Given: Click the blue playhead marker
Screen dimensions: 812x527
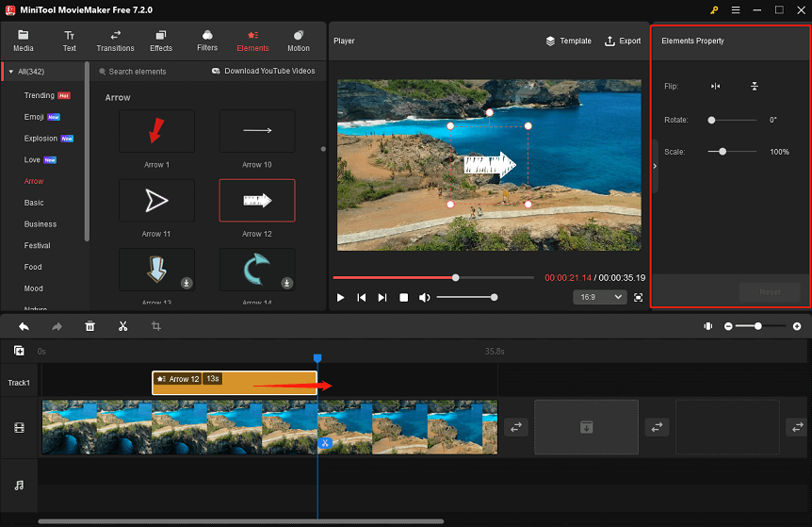Looking at the screenshot, I should [317, 358].
